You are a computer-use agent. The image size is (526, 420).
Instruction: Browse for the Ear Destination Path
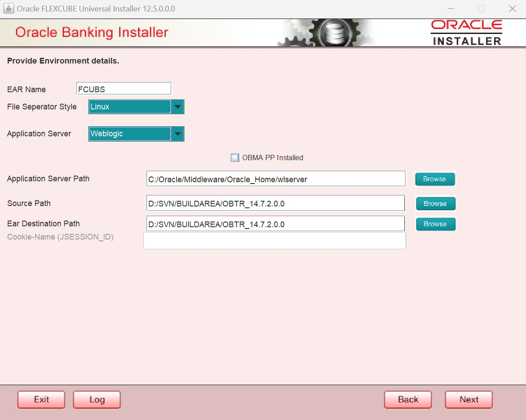coord(436,224)
